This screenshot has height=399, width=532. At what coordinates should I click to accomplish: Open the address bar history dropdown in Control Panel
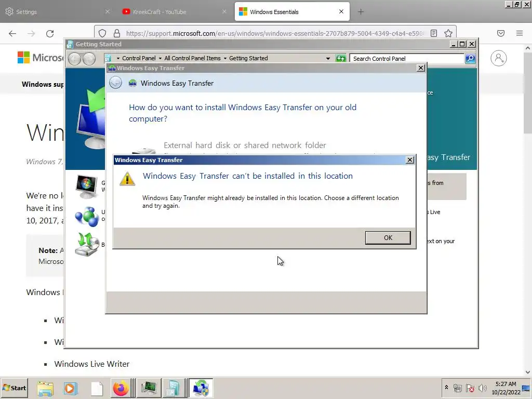click(x=328, y=58)
